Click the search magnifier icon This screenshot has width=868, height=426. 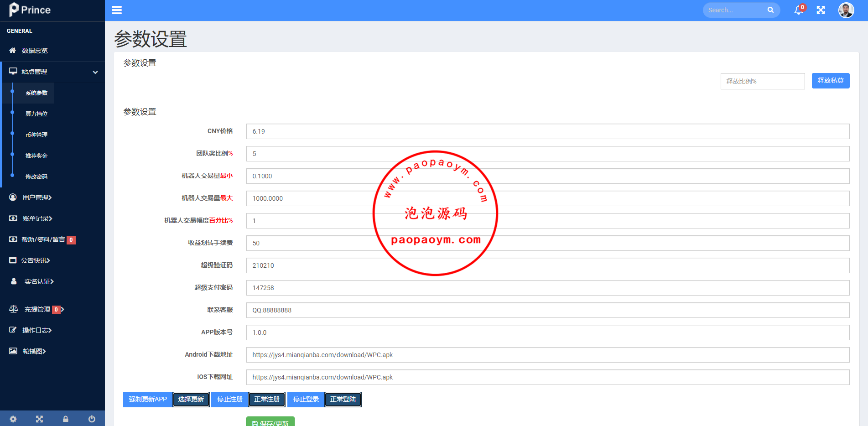[x=770, y=10]
